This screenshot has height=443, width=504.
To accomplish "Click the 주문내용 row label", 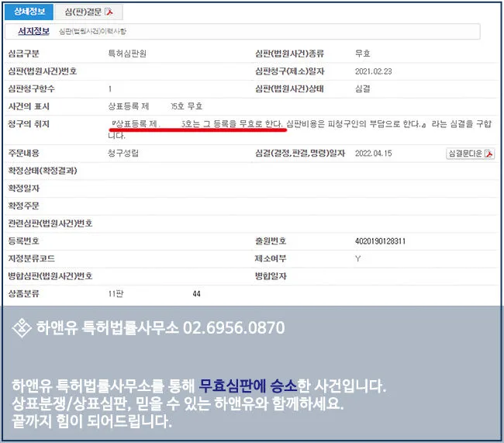I will click(24, 153).
